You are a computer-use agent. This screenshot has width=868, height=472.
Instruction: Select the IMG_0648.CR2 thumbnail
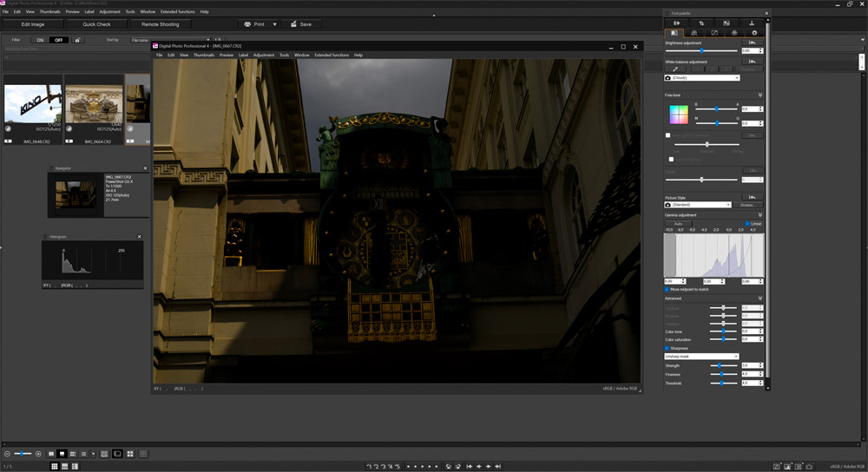(33, 109)
